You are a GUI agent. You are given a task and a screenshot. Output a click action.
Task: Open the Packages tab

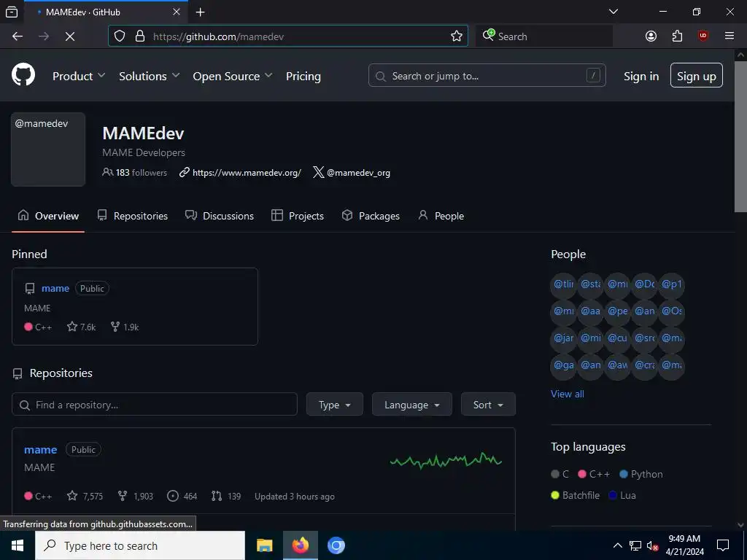[371, 216]
